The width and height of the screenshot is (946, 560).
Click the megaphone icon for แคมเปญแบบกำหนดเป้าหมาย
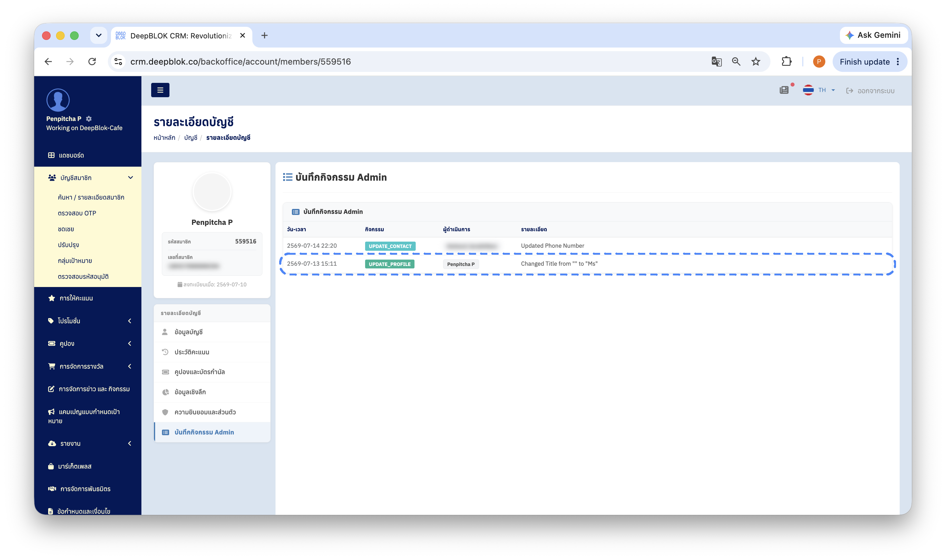point(51,412)
